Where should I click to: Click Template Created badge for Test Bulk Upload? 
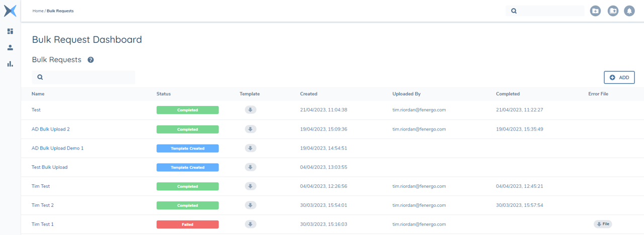188,167
